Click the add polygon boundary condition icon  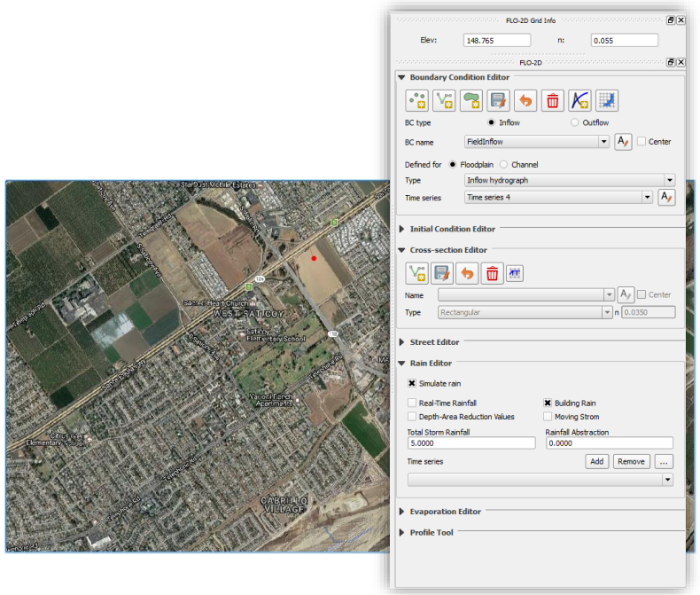pos(471,100)
